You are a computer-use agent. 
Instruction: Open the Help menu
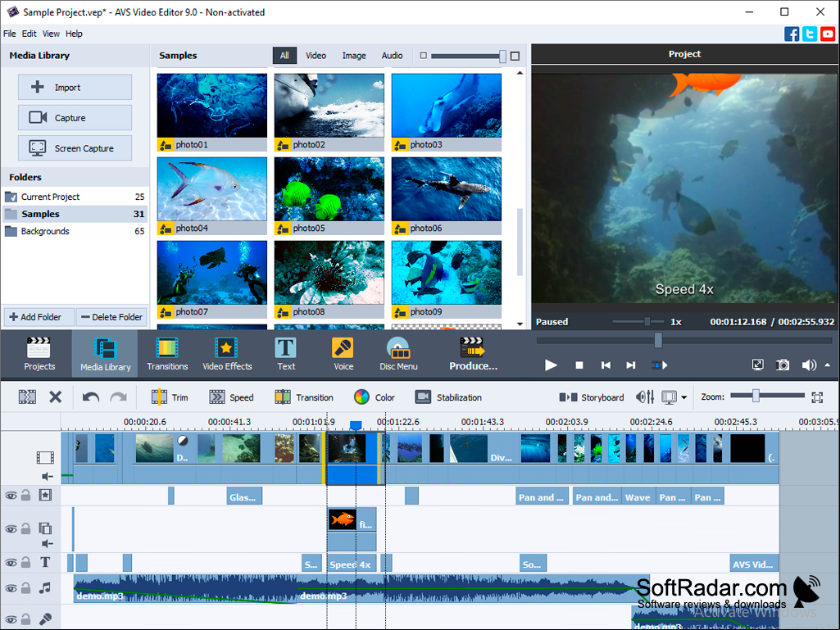coord(74,34)
